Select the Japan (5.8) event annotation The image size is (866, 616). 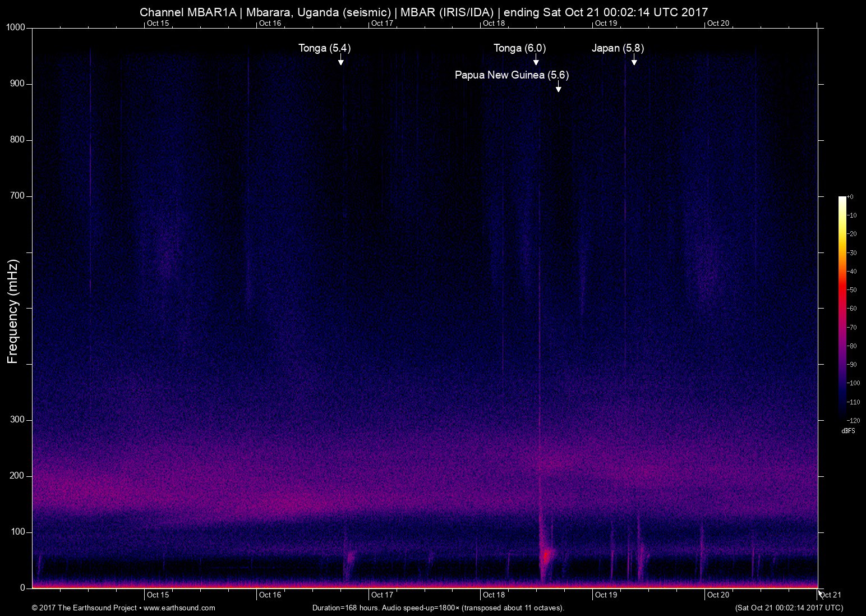(618, 48)
